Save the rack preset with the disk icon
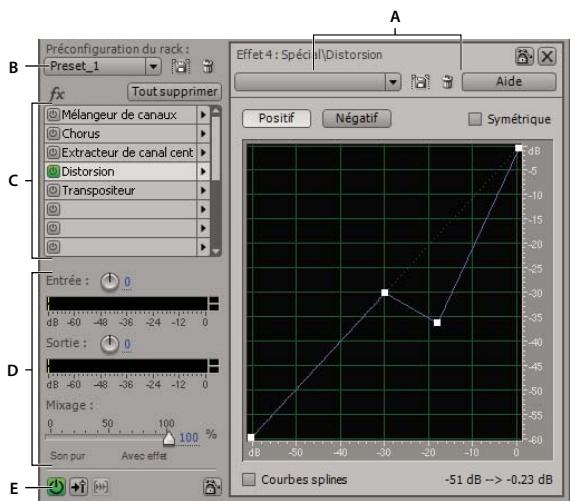 point(181,66)
